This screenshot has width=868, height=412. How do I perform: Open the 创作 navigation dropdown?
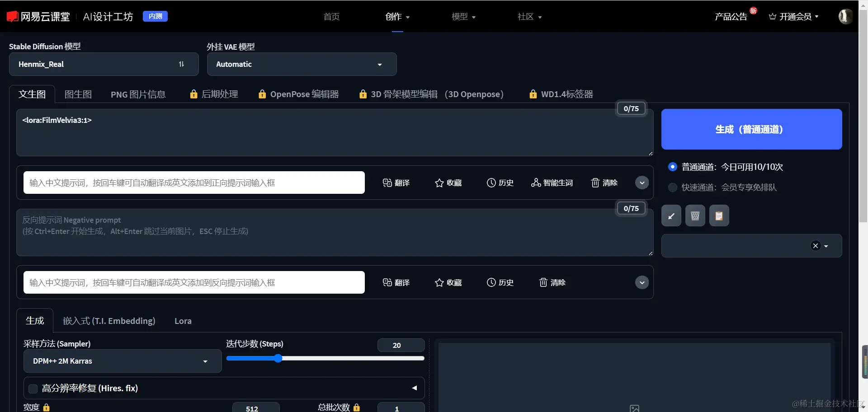pos(397,17)
